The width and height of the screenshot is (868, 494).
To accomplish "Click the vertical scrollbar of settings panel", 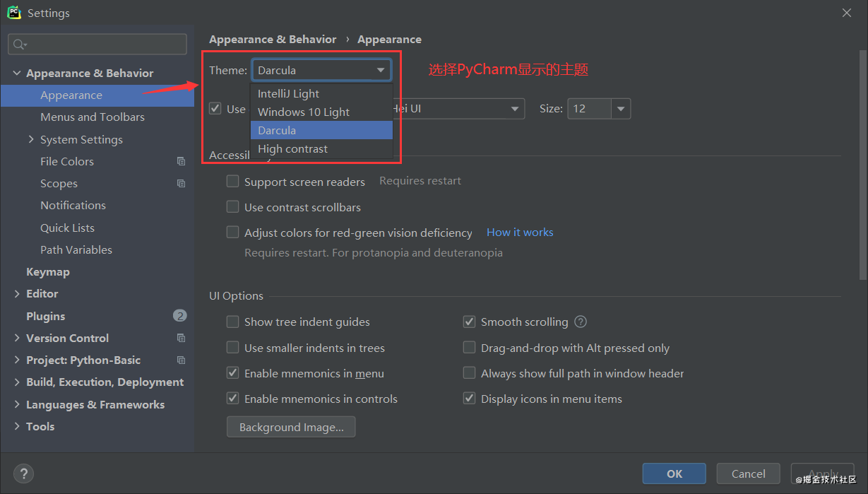I will (x=862, y=163).
